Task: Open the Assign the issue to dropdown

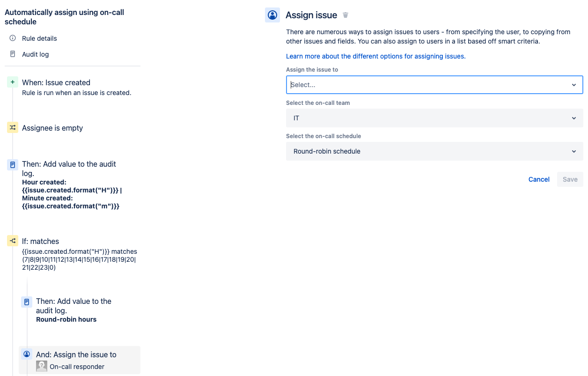Action: [x=434, y=85]
